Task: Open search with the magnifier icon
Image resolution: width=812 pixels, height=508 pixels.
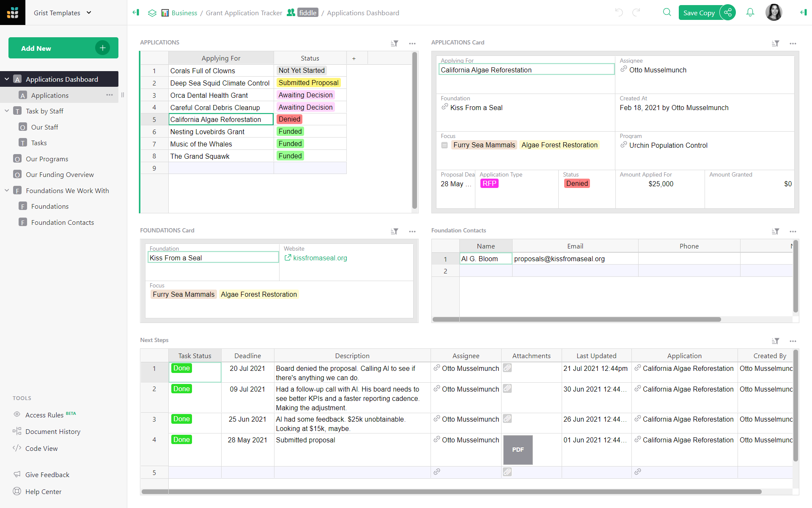Action: coord(667,12)
